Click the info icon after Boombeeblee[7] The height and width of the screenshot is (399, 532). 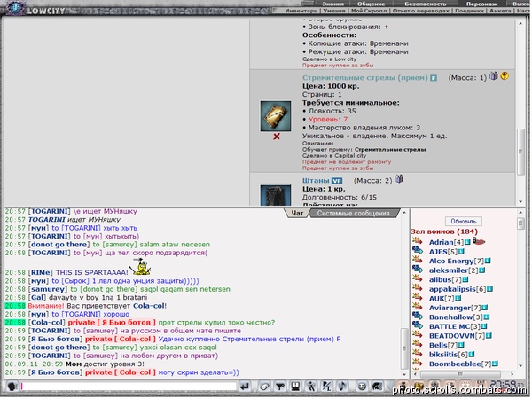(x=495, y=364)
